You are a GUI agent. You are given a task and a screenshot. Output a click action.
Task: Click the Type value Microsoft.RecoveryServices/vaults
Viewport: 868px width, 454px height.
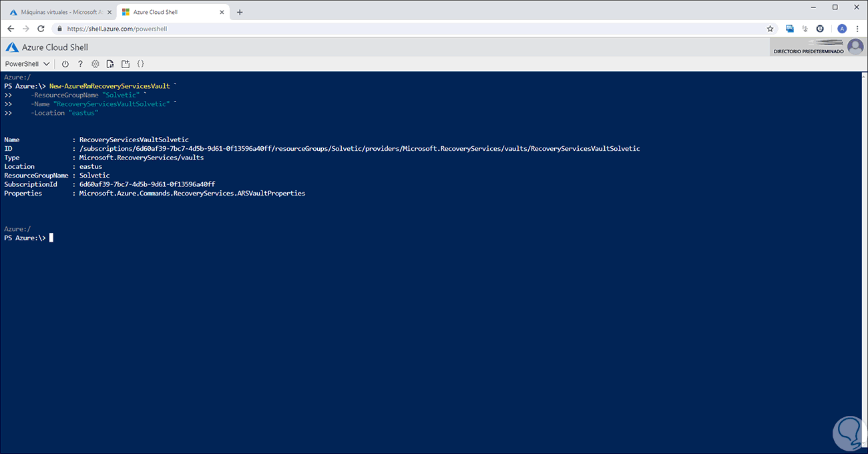tap(142, 158)
